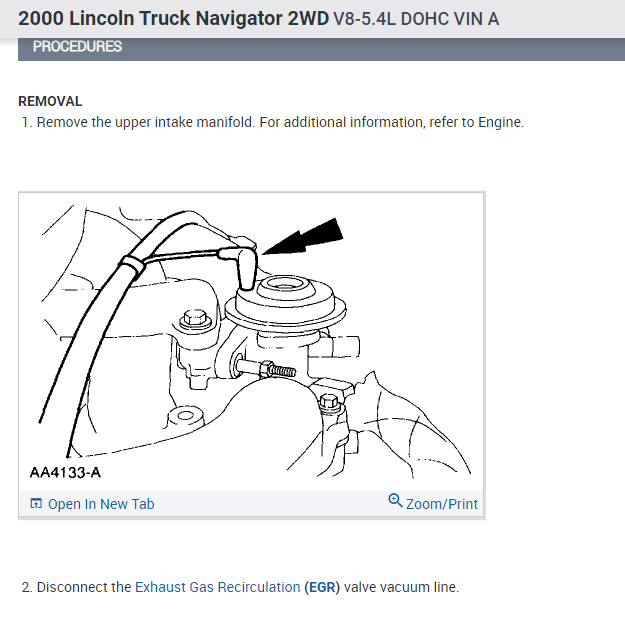The width and height of the screenshot is (625, 630).
Task: Click the Open In New Tab text
Action: coord(101,504)
